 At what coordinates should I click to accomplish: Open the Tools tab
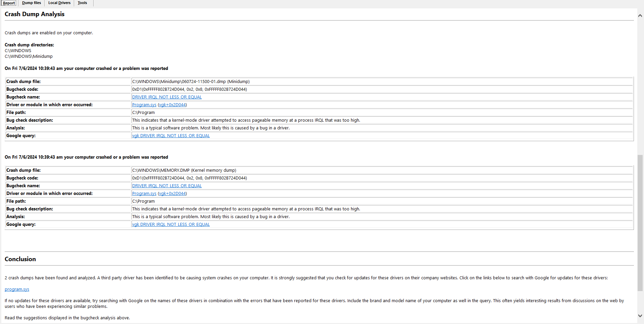[x=82, y=3]
